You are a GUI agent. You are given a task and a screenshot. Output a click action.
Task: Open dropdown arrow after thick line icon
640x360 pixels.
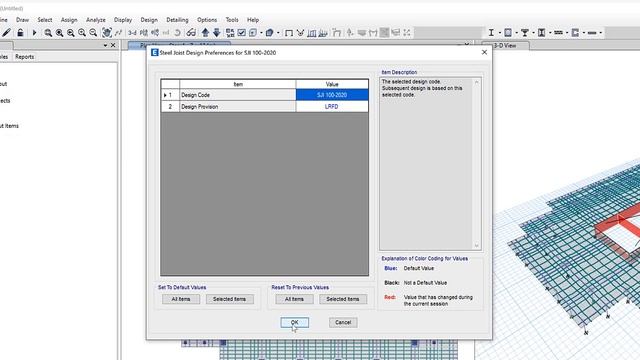[x=601, y=33]
